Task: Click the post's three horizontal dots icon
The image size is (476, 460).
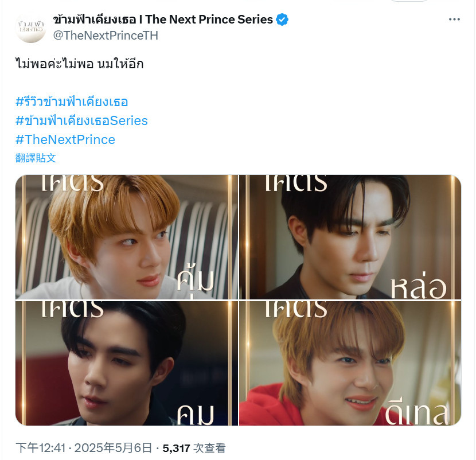Action: click(454, 20)
